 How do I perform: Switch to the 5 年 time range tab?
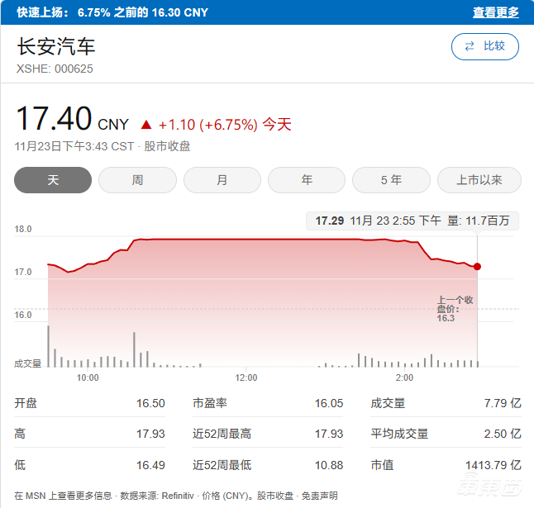[391, 180]
